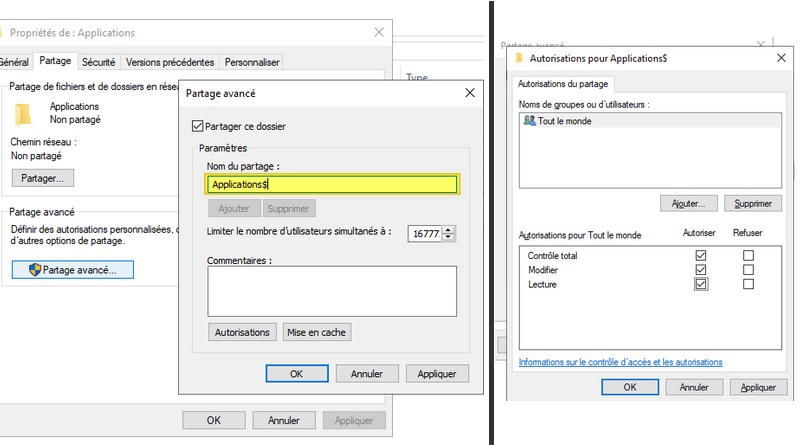Image resolution: width=800 pixels, height=445 pixels.
Task: Open Partage avancé with the shield button
Action: [72, 270]
